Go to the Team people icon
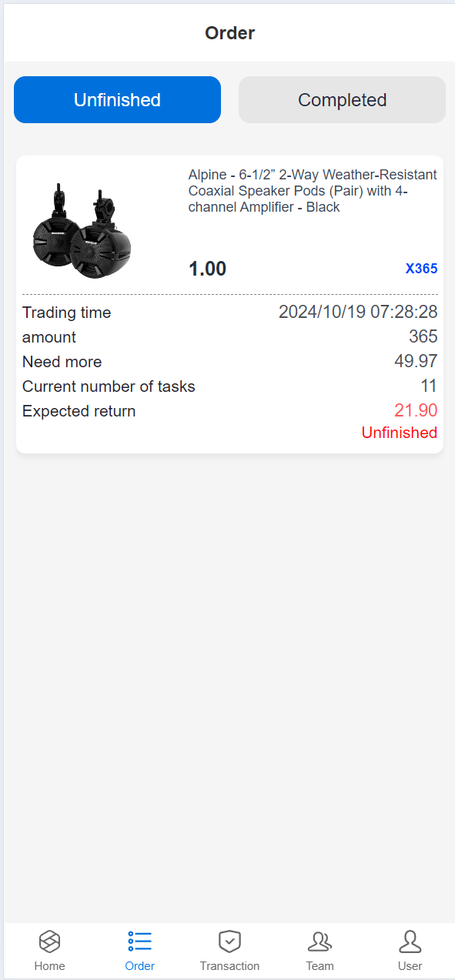Screen dimensions: 455x980 click(320, 941)
